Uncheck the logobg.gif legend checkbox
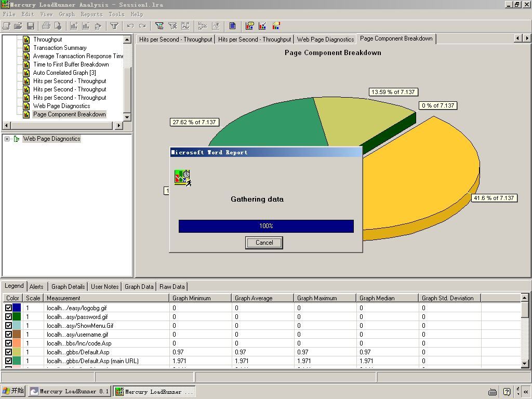532x399 pixels. 8,308
